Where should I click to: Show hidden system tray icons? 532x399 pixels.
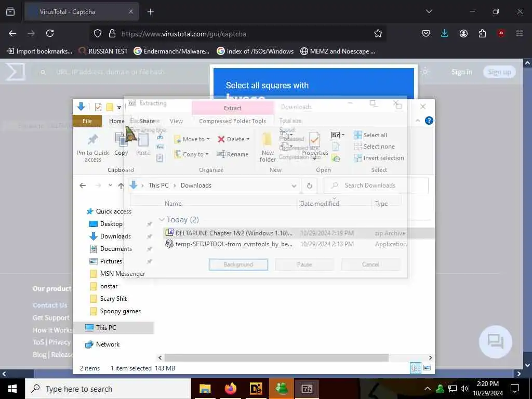click(x=428, y=389)
